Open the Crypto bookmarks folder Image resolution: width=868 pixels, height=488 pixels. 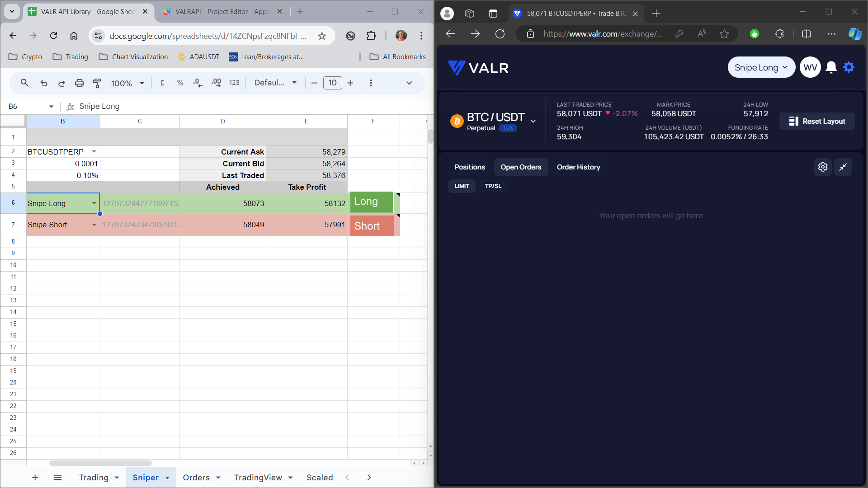[x=25, y=57]
